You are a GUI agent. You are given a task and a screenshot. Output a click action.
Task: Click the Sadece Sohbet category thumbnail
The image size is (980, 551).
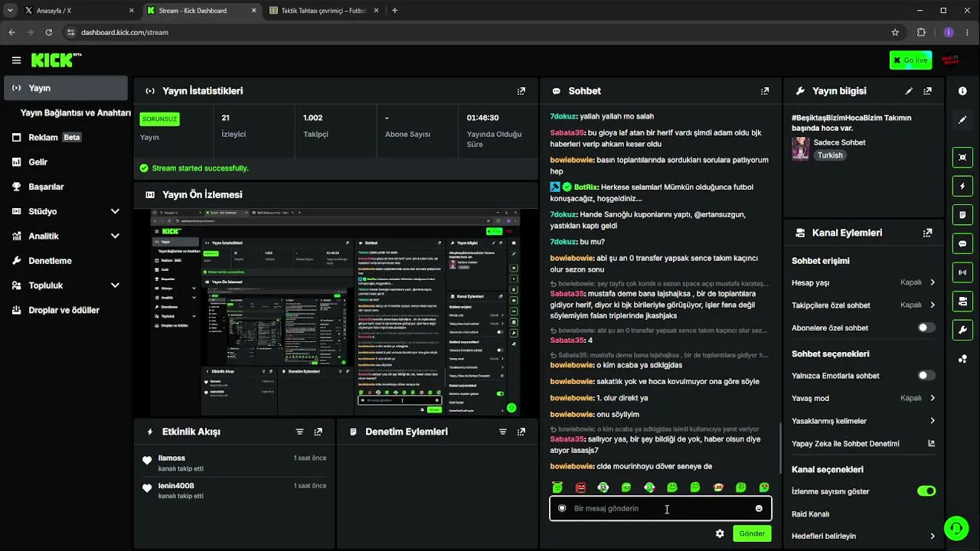[801, 148]
